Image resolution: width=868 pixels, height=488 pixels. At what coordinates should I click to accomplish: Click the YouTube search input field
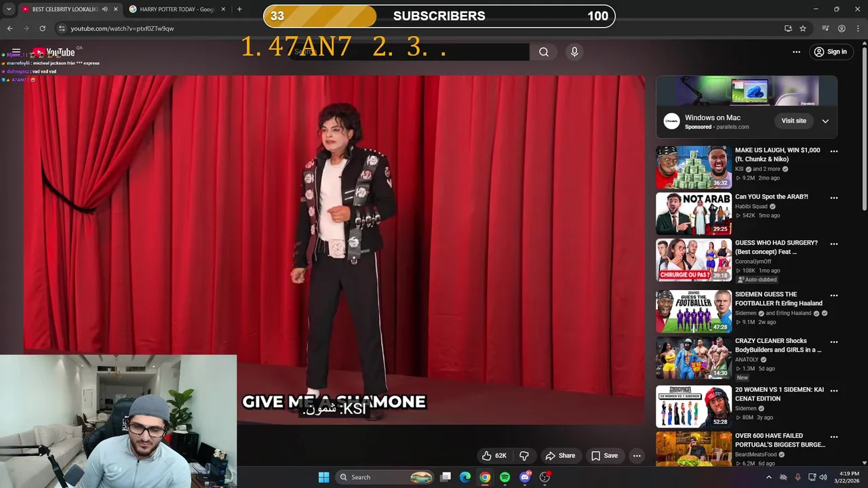pyautogui.click(x=411, y=52)
